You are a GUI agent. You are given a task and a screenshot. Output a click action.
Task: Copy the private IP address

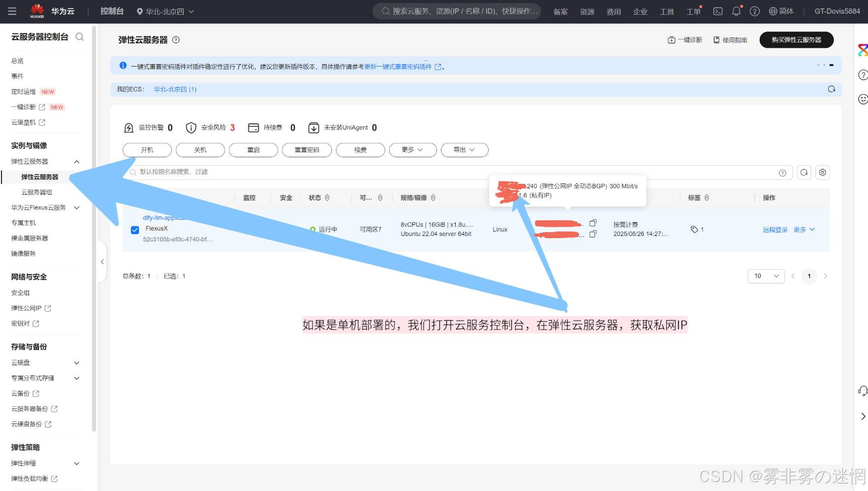tap(593, 234)
